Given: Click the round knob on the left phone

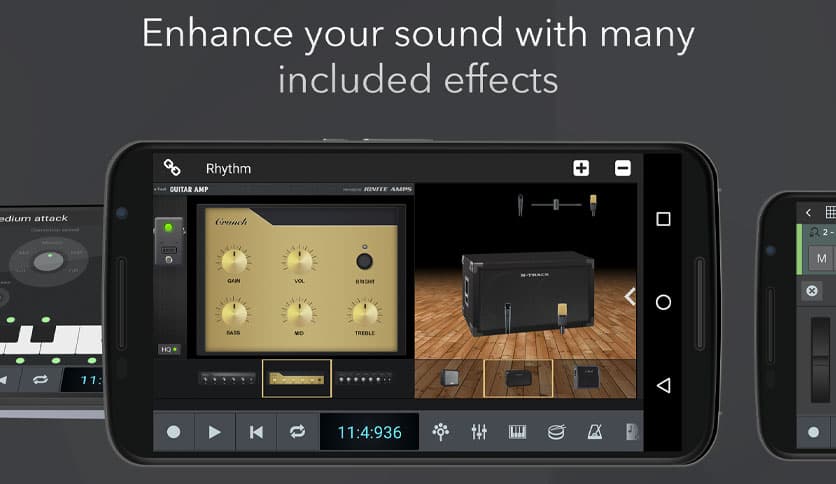Looking at the screenshot, I should point(49,261).
